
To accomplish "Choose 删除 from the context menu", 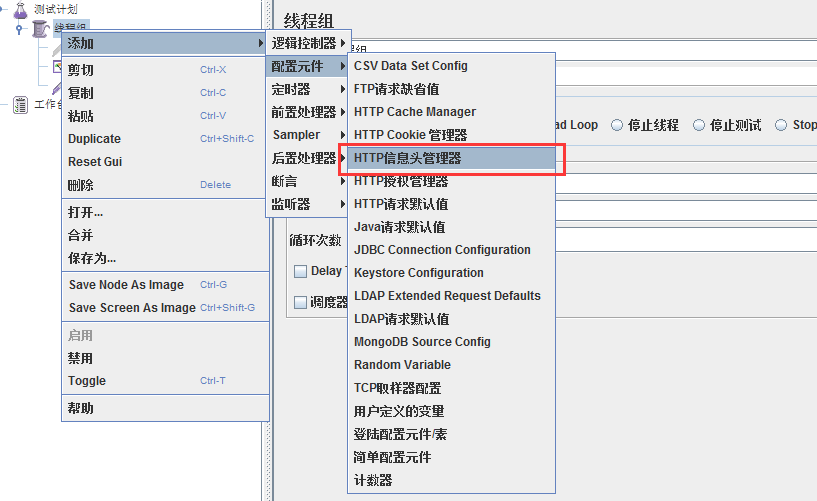I will [x=165, y=185].
